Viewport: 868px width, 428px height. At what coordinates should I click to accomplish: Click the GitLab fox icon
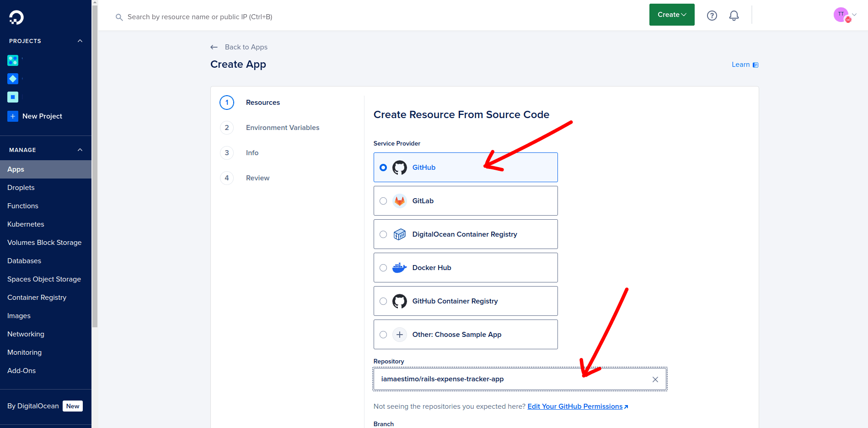(400, 200)
